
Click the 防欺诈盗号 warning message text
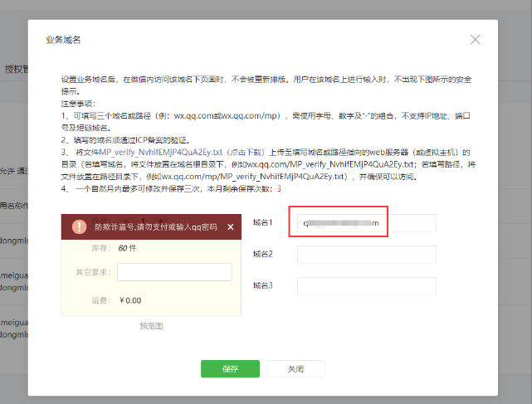(x=155, y=226)
